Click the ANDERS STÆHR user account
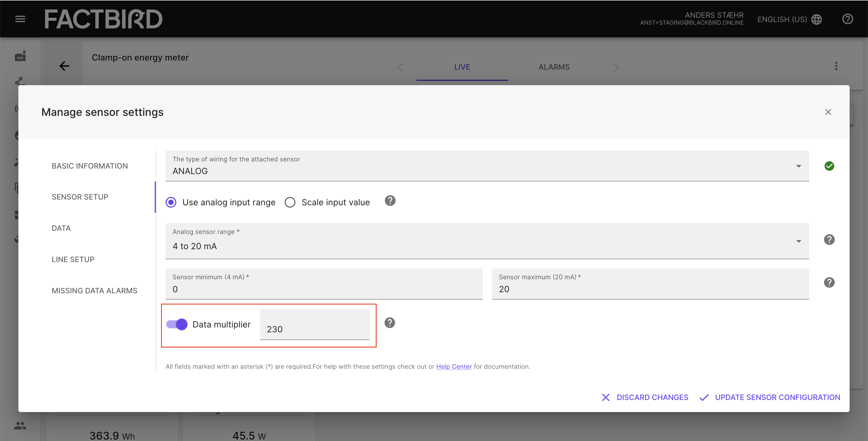 coord(692,19)
